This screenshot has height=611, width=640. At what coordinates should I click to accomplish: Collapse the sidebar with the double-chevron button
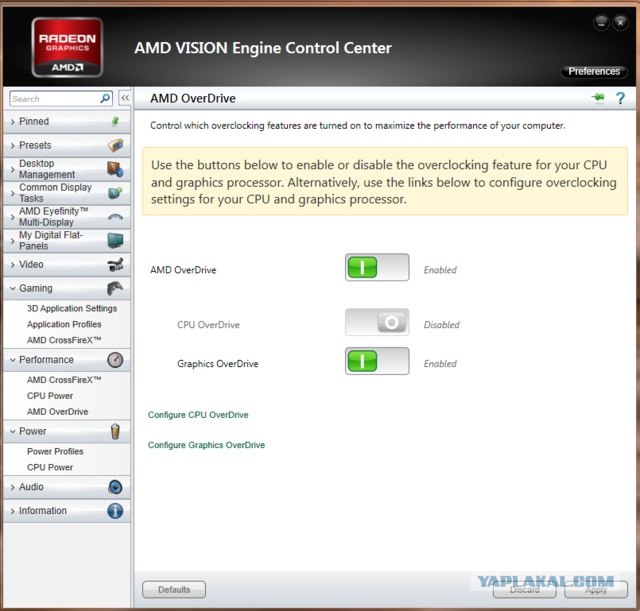point(125,98)
